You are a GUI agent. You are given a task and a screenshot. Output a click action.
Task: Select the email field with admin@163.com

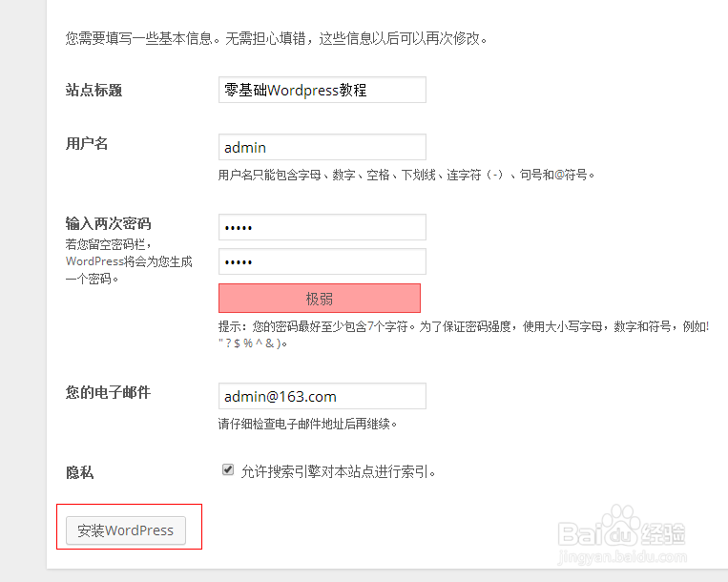point(322,396)
